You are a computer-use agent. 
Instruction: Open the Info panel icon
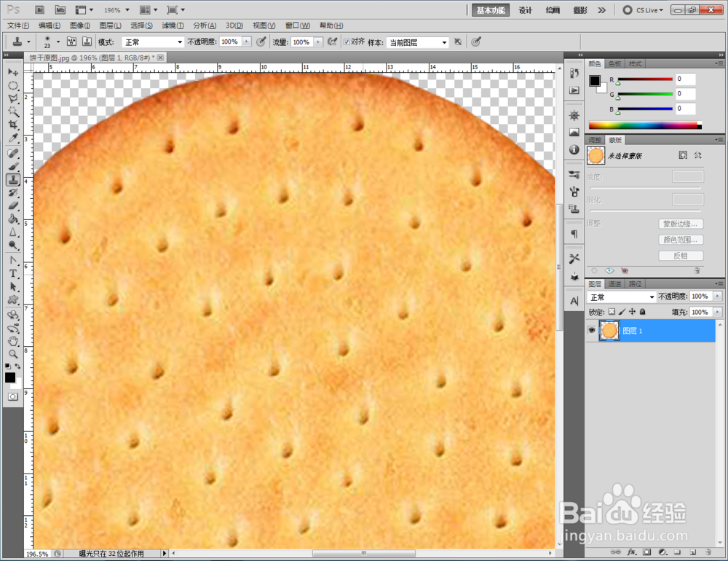tap(574, 149)
